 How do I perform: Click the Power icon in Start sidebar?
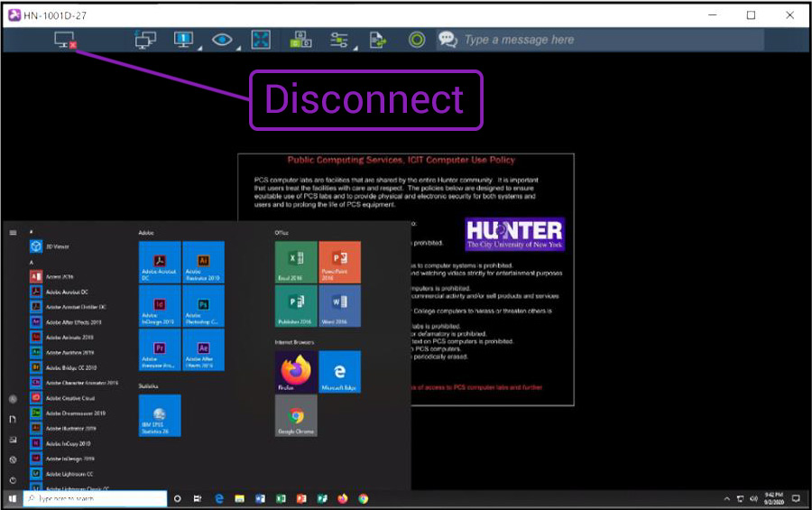point(13,480)
